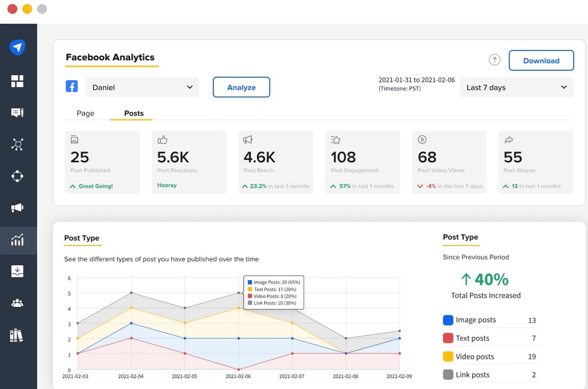This screenshot has height=389, width=588.
Task: Click the Since Previous Period label
Action: [476, 257]
